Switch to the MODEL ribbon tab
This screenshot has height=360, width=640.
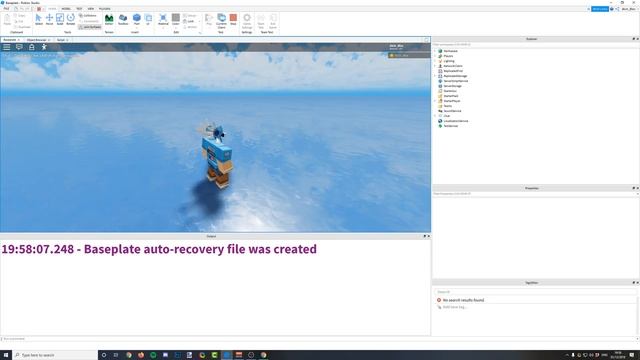pos(66,9)
